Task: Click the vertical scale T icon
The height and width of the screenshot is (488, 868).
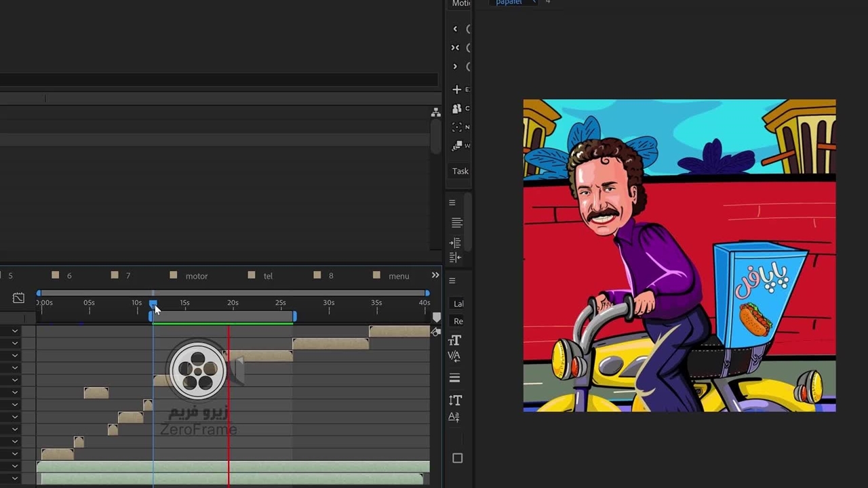Action: click(x=455, y=401)
